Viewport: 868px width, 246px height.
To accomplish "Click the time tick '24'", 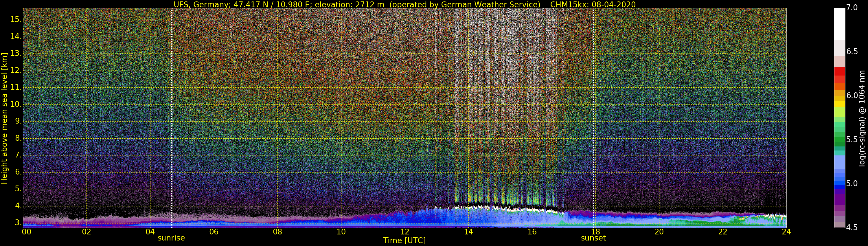I will click(x=786, y=232).
